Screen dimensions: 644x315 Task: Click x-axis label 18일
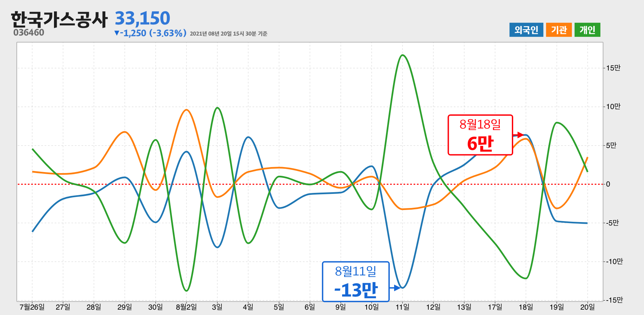tap(526, 307)
